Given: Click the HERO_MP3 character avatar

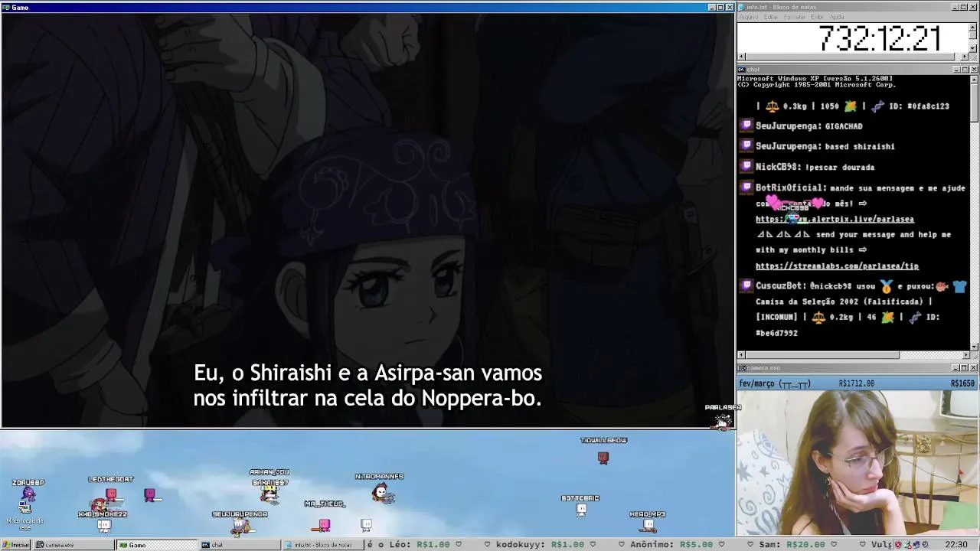Looking at the screenshot, I should (648, 525).
